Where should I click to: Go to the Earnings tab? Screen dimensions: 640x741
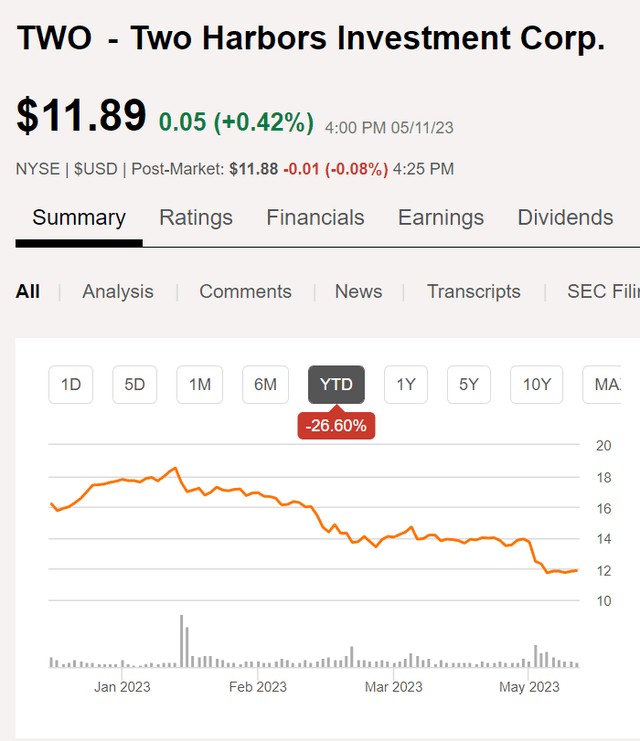point(441,218)
